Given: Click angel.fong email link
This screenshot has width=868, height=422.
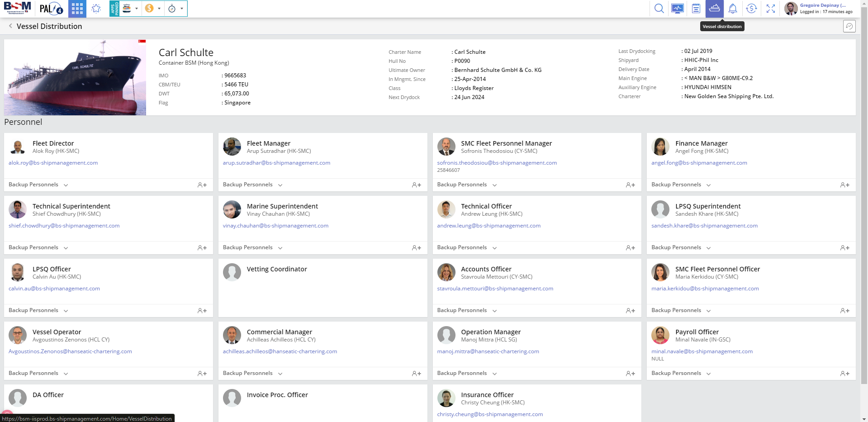Looking at the screenshot, I should pos(699,163).
